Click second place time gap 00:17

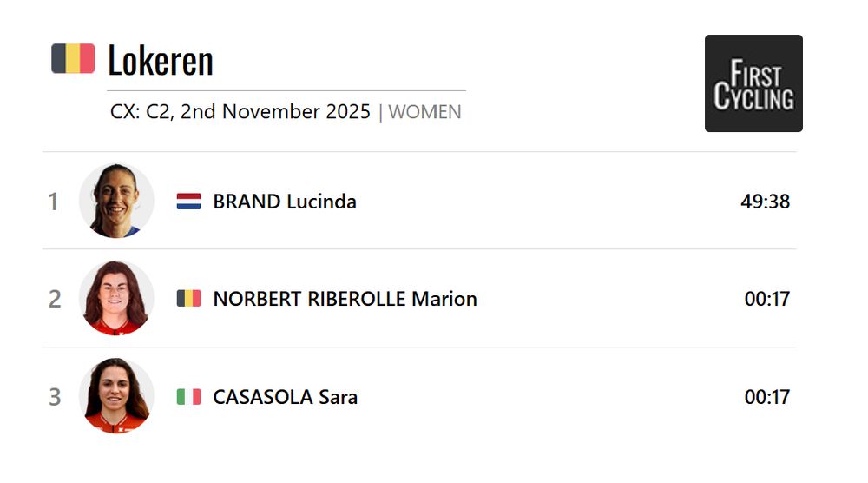pyautogui.click(x=766, y=299)
